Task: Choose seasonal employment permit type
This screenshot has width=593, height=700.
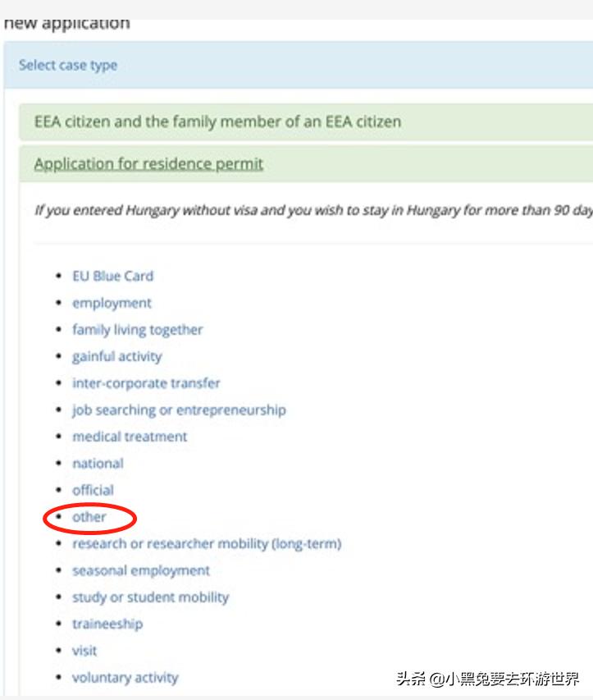Action: 141,570
